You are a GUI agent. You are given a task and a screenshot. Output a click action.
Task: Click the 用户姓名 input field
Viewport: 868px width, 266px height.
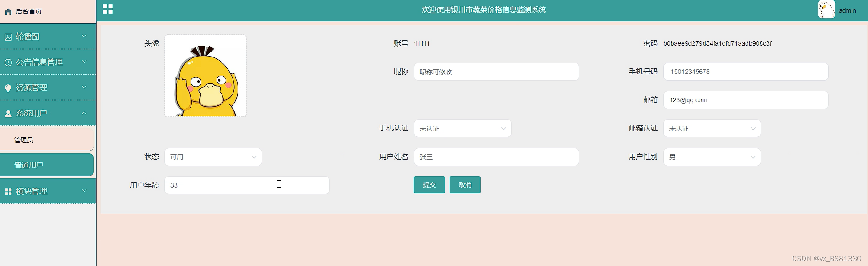click(497, 157)
